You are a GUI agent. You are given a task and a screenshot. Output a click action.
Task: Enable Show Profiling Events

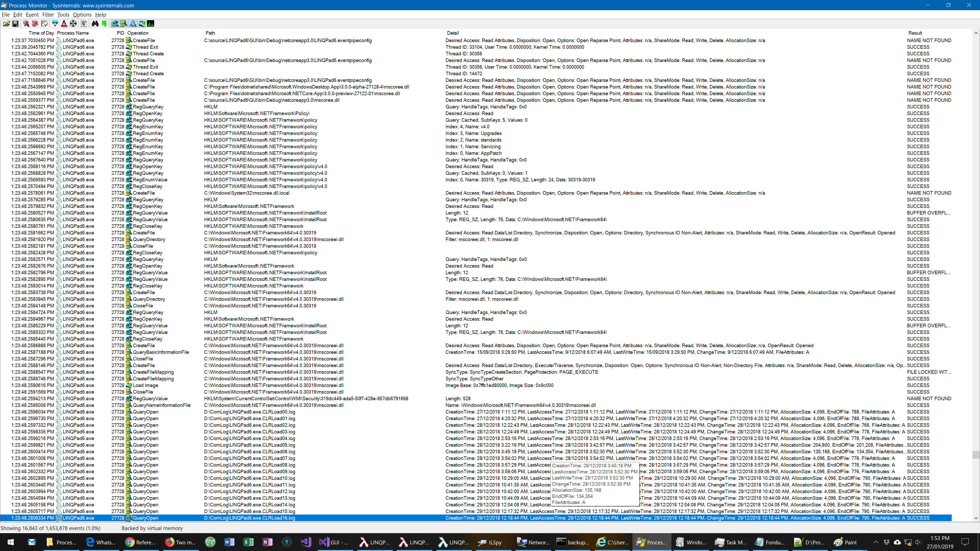pos(151,23)
